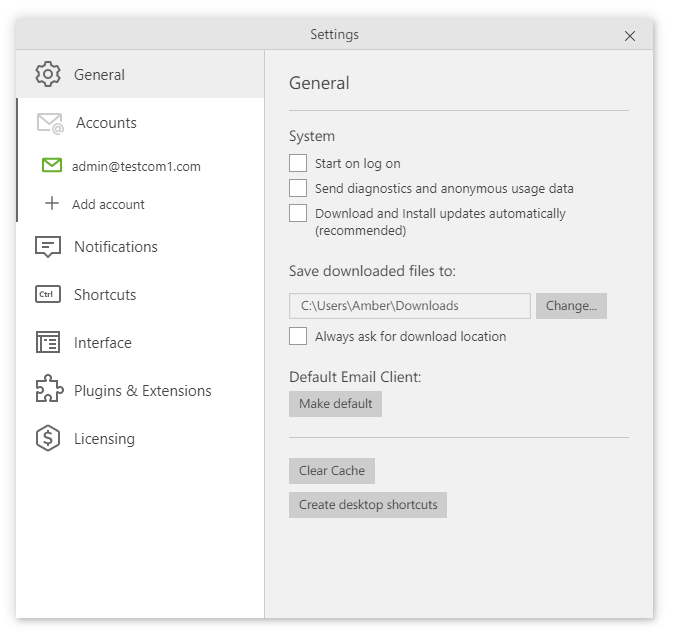Switch to the Licensing settings section
The height and width of the screenshot is (639, 676).
[x=104, y=439]
